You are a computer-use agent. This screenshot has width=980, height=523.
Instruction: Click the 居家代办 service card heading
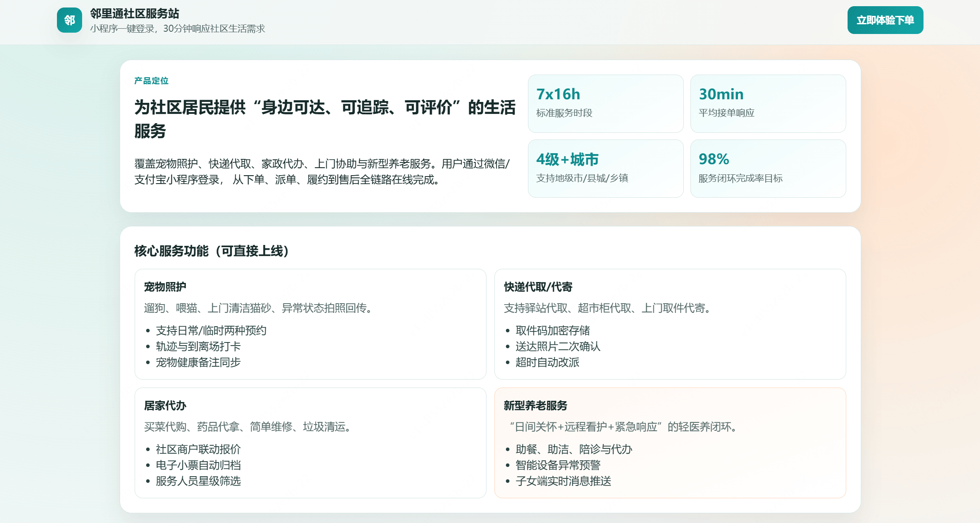(165, 406)
